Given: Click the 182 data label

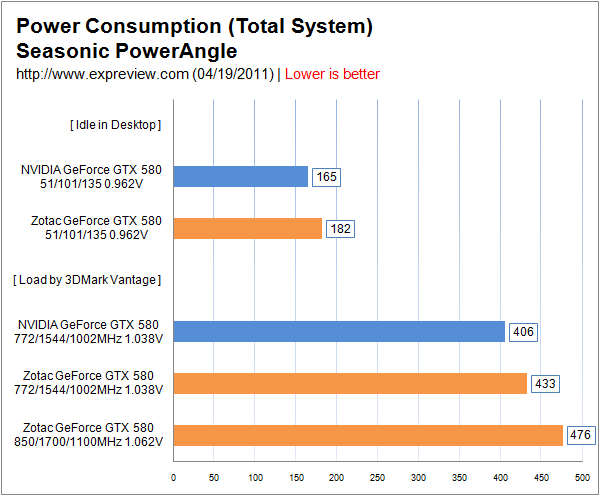Looking at the screenshot, I should (x=340, y=229).
